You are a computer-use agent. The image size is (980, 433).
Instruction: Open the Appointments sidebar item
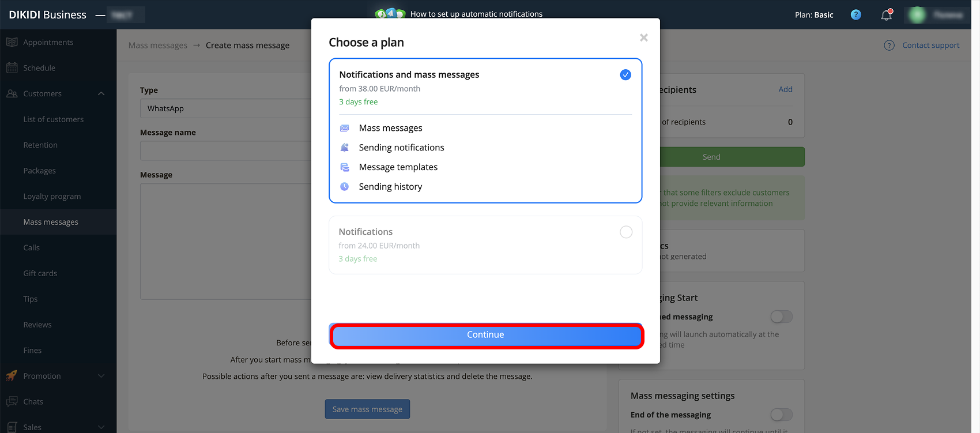pos(48,42)
